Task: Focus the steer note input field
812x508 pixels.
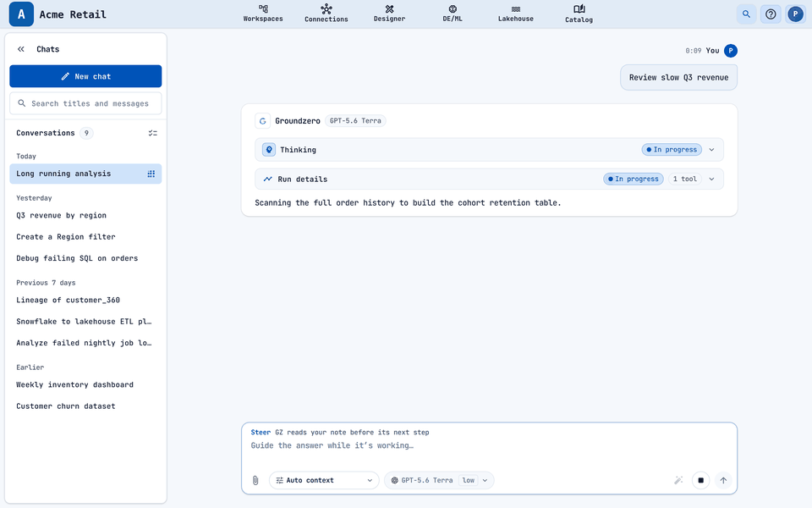Action: click(489, 446)
